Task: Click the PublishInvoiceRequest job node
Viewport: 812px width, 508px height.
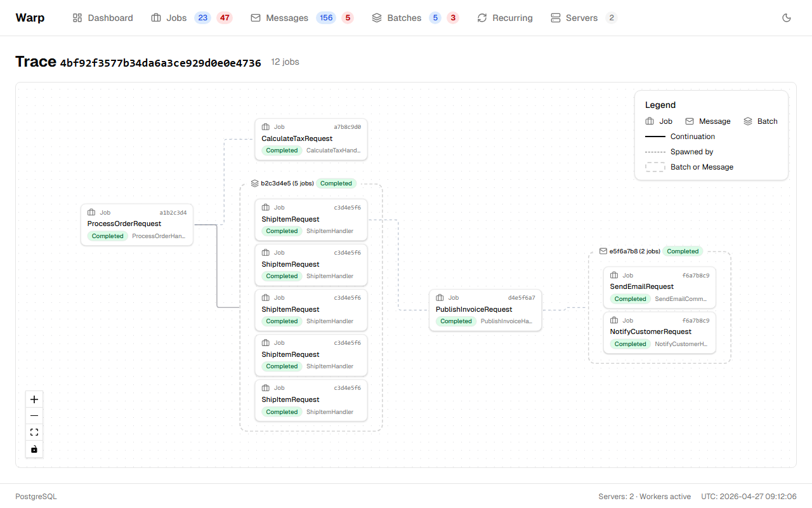Action: pos(485,310)
